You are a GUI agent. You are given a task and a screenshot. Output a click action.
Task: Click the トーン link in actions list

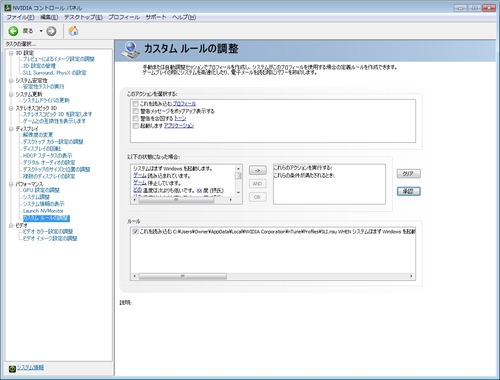(180, 118)
